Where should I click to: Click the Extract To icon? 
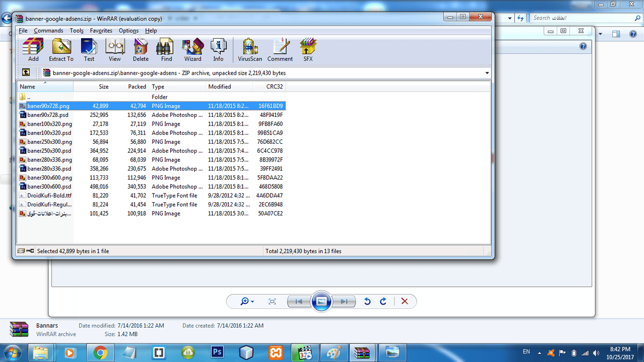(61, 50)
